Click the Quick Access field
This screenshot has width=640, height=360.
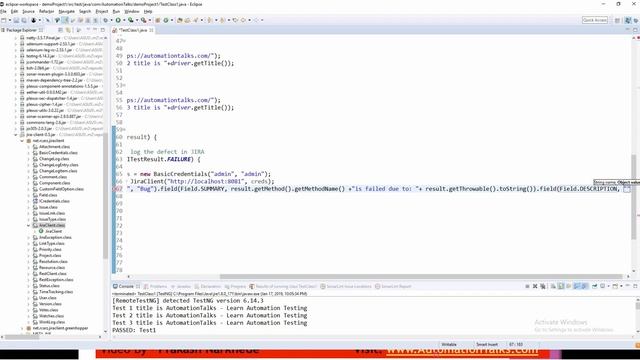coord(595,20)
